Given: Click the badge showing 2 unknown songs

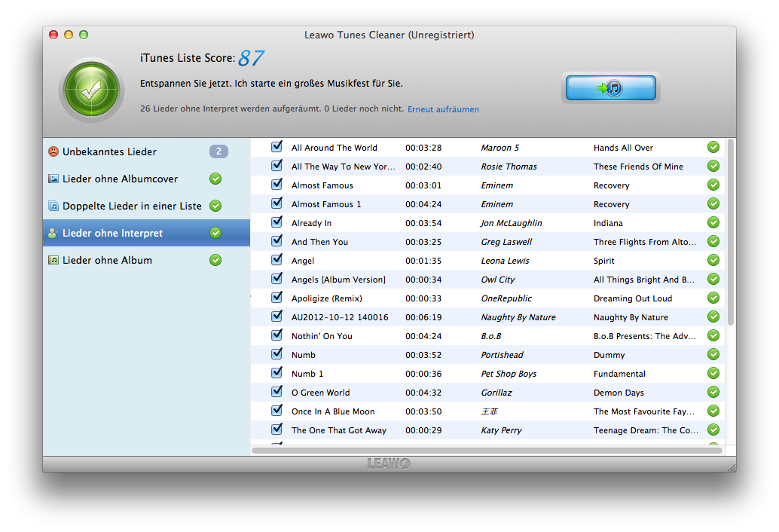Looking at the screenshot, I should point(218,151).
